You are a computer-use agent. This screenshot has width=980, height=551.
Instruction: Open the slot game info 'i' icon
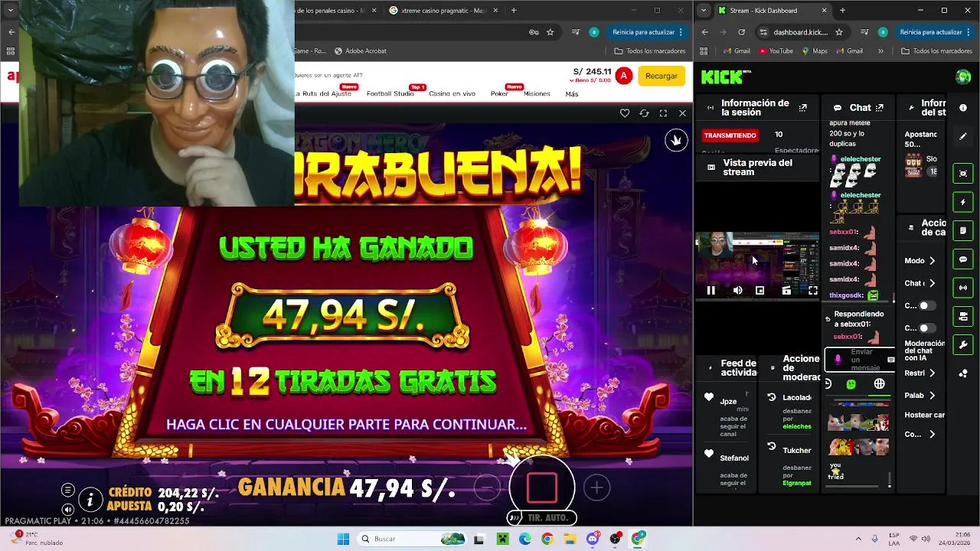pyautogui.click(x=90, y=500)
